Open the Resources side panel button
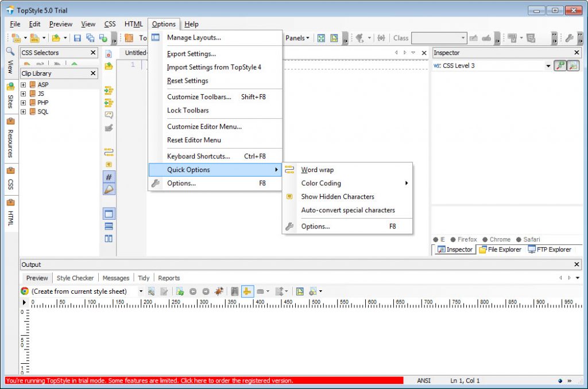The image size is (588, 389). [10, 138]
